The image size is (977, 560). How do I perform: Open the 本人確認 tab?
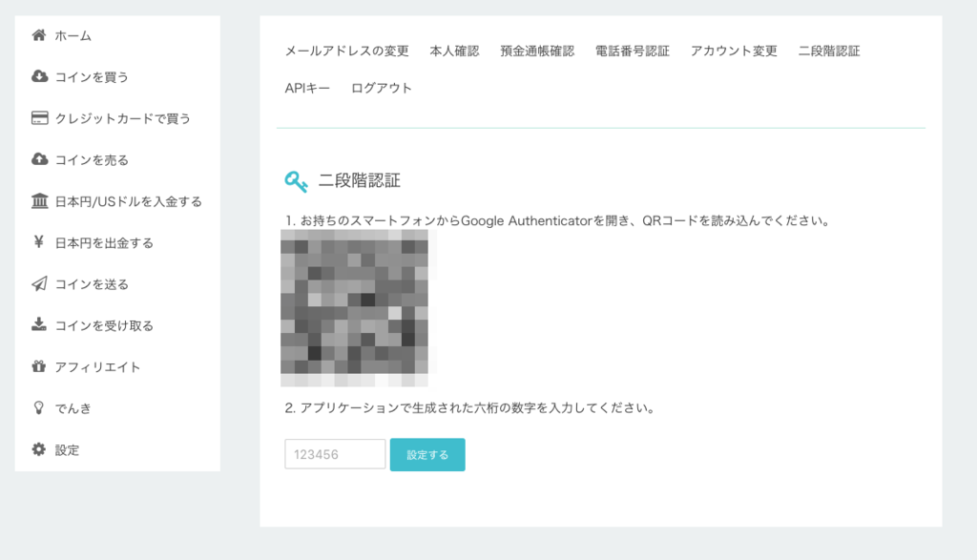(454, 52)
